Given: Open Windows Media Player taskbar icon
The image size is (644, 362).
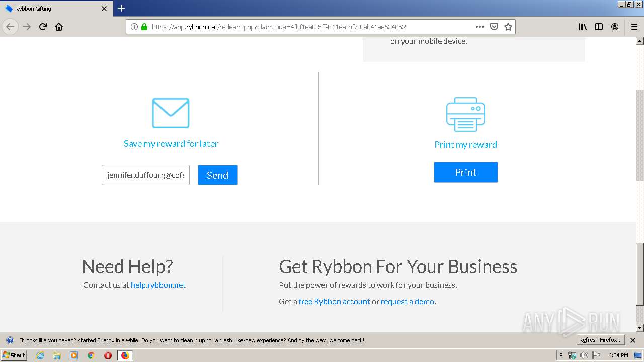Looking at the screenshot, I should click(x=74, y=355).
